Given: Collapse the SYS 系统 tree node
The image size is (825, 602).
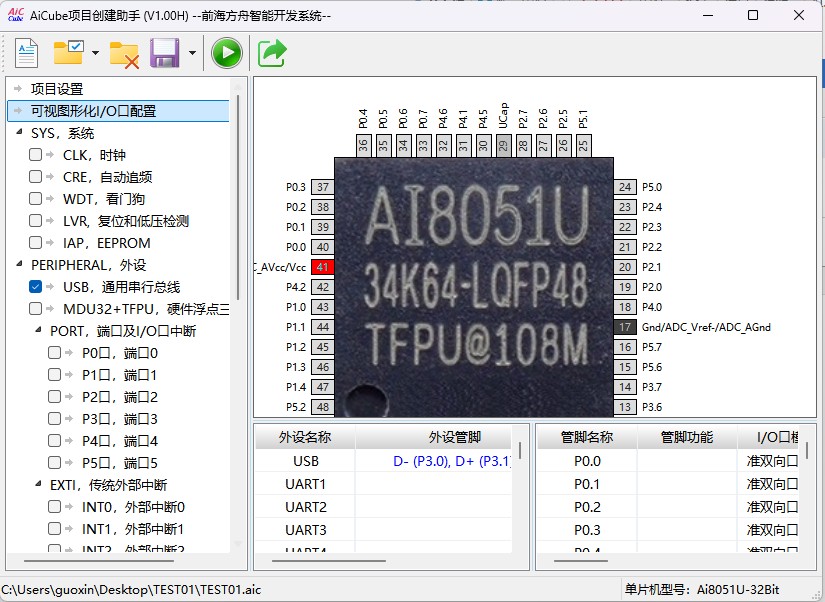Looking at the screenshot, I should click(19, 132).
